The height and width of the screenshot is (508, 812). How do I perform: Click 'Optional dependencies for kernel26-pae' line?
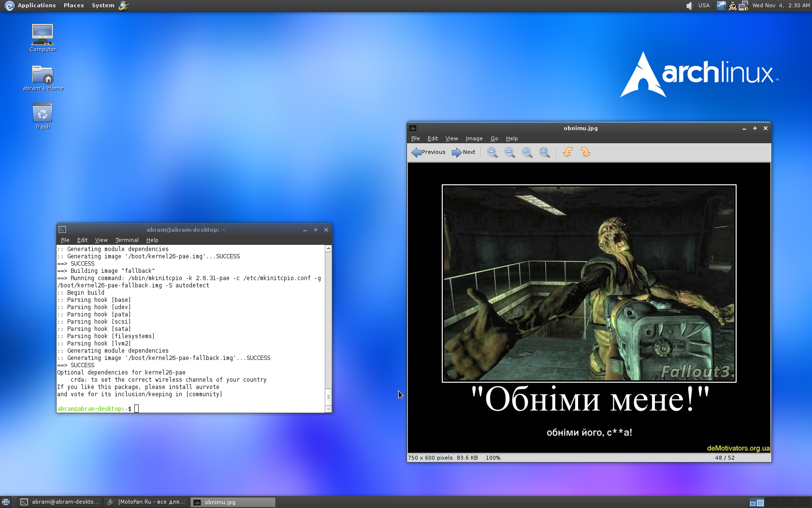coord(121,373)
